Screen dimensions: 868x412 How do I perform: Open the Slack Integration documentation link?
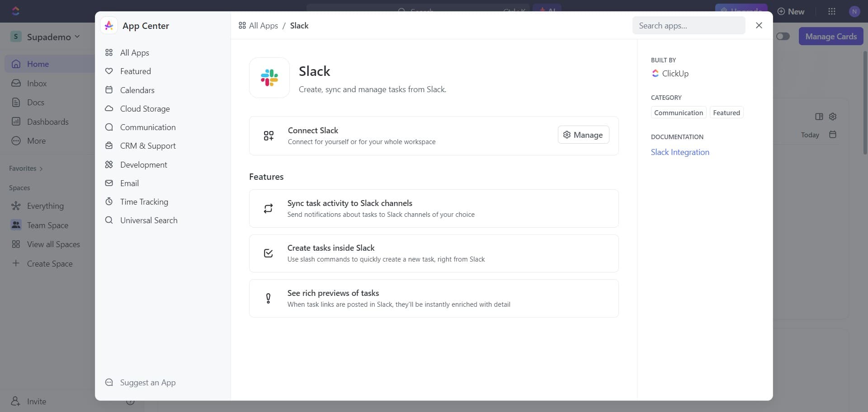(x=680, y=152)
